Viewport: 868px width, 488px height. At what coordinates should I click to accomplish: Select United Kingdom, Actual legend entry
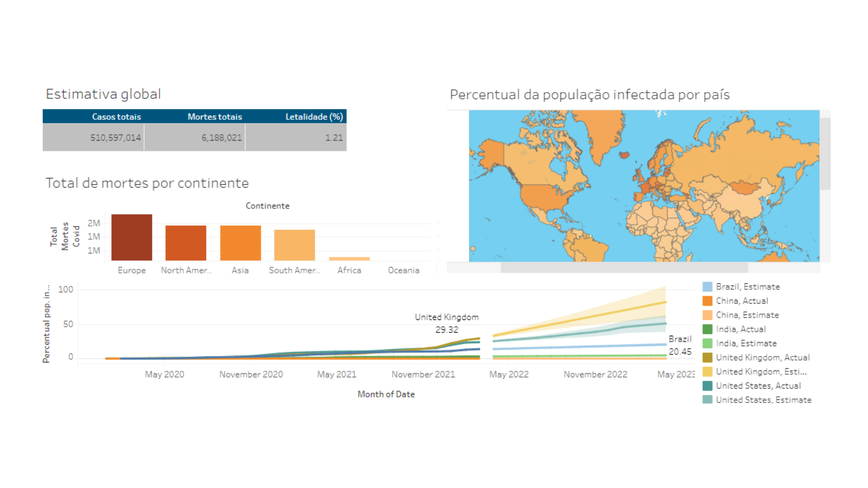(762, 357)
